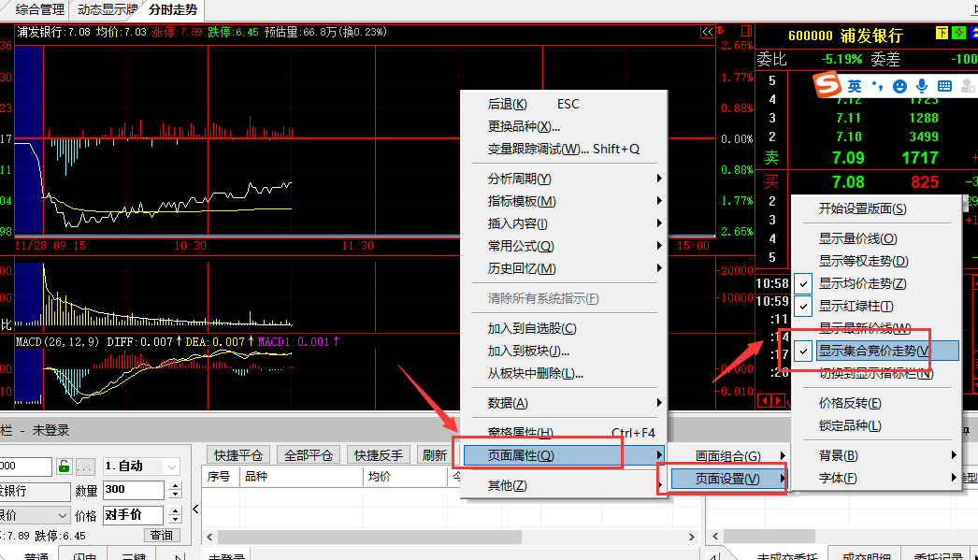Increase 数量 with stepper up arrow
The image size is (978, 560).
point(175,486)
